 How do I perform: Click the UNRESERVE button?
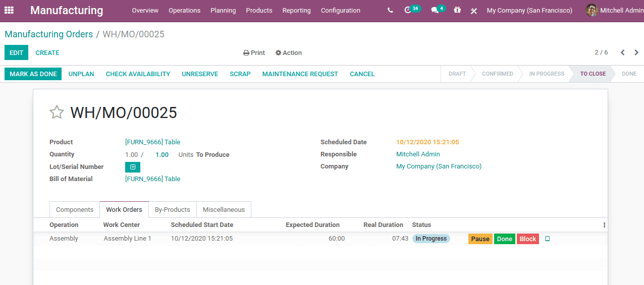pos(200,74)
